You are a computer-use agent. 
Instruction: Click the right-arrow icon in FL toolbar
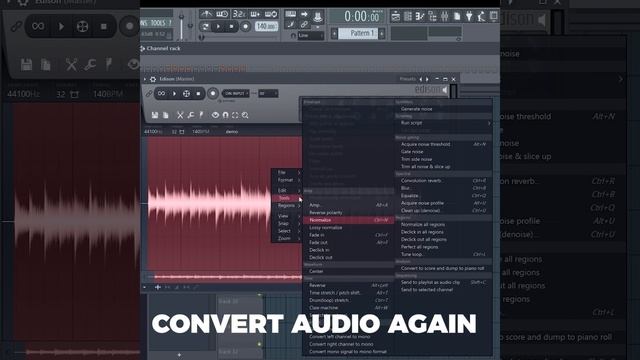[x=304, y=14]
